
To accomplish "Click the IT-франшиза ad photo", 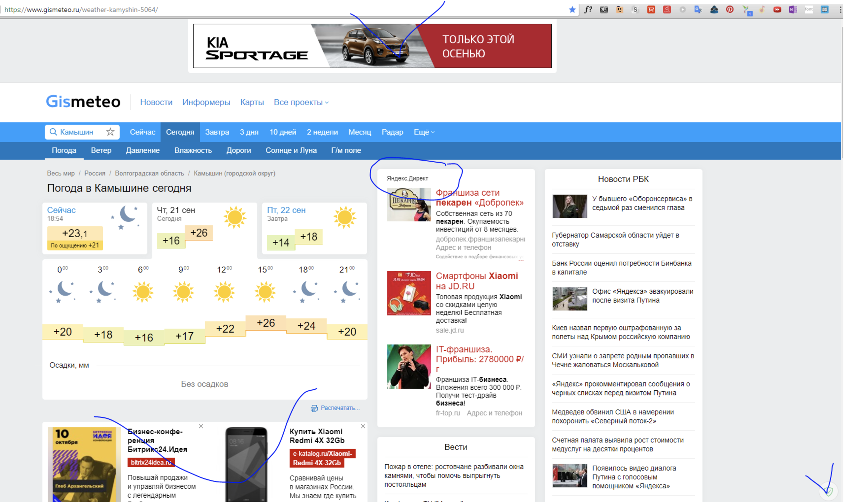I will (409, 367).
